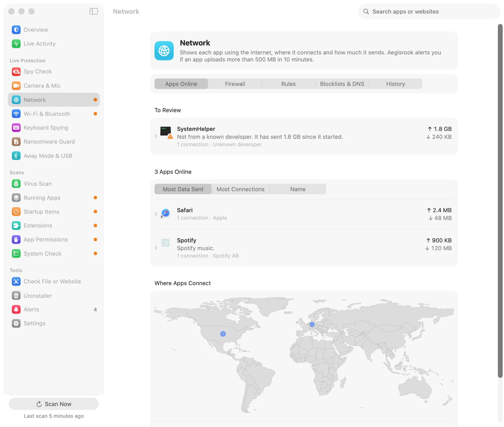This screenshot has width=504, height=427.
Task: Select the Camera & Mic icon
Action: (16, 86)
